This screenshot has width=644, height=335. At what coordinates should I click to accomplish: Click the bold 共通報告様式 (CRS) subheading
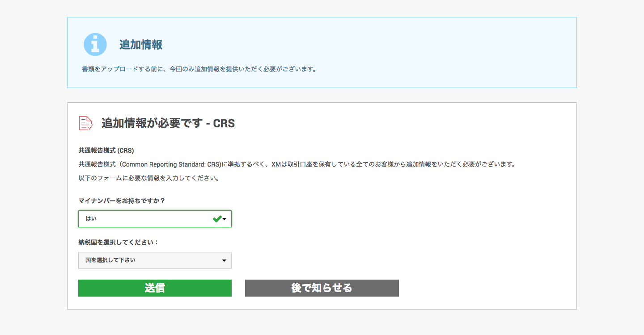click(106, 151)
